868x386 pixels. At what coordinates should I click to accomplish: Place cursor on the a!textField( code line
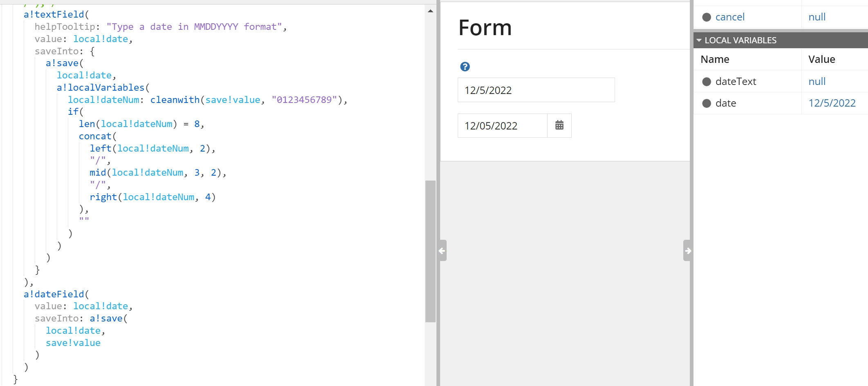tap(56, 15)
